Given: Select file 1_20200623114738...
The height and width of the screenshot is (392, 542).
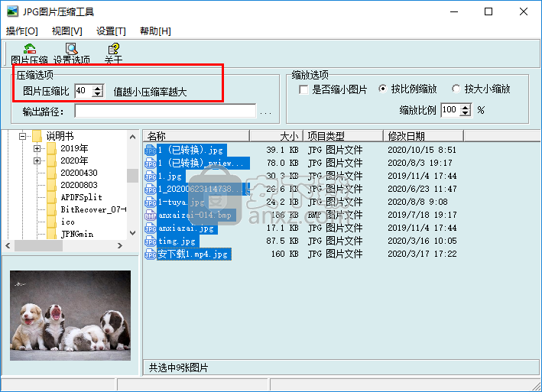Looking at the screenshot, I should [203, 190].
